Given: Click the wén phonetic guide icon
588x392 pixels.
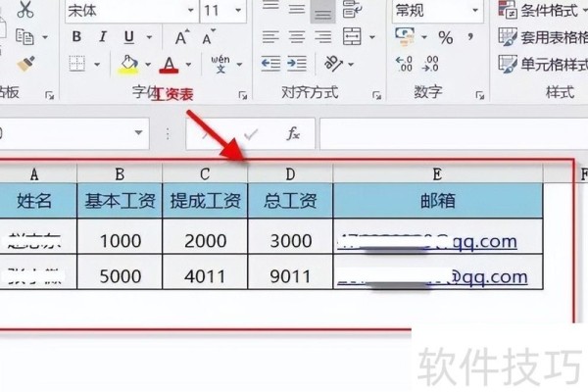Looking at the screenshot, I should tap(220, 64).
